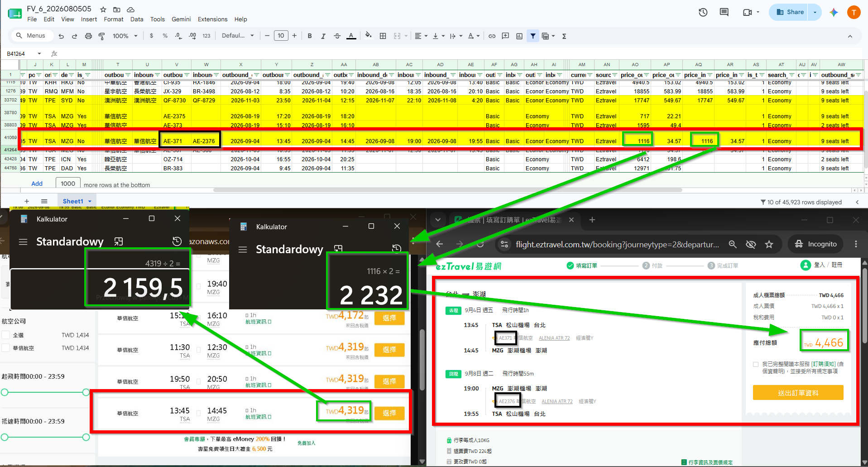868x467 pixels.
Task: Open the Functions sigma menu
Action: click(x=564, y=36)
